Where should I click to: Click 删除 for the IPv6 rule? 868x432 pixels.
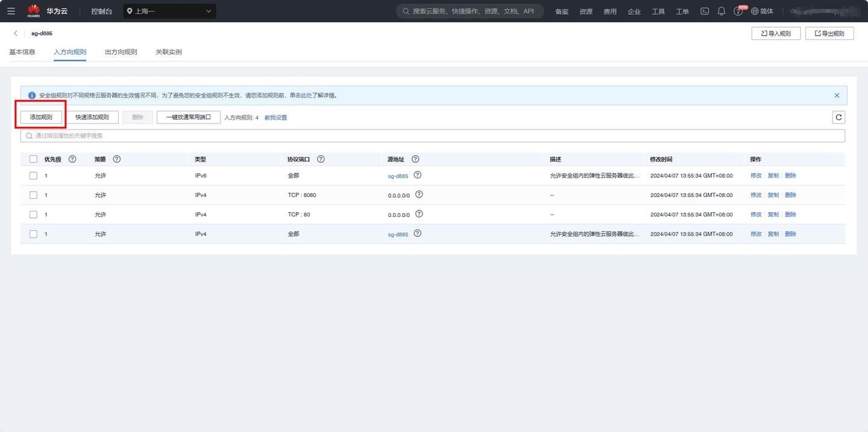click(x=790, y=175)
